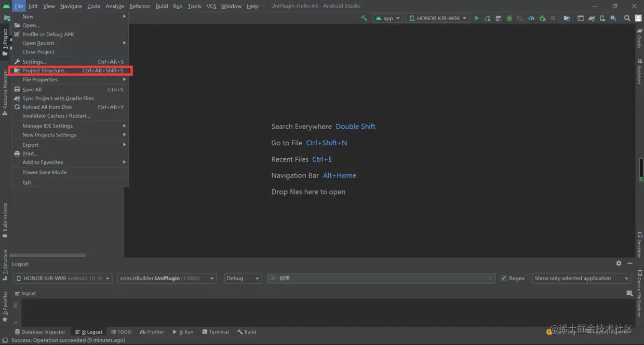Click the Project panel horizontal scrollbar
Image resolution: width=644 pixels, height=345 pixels.
(x=48, y=255)
